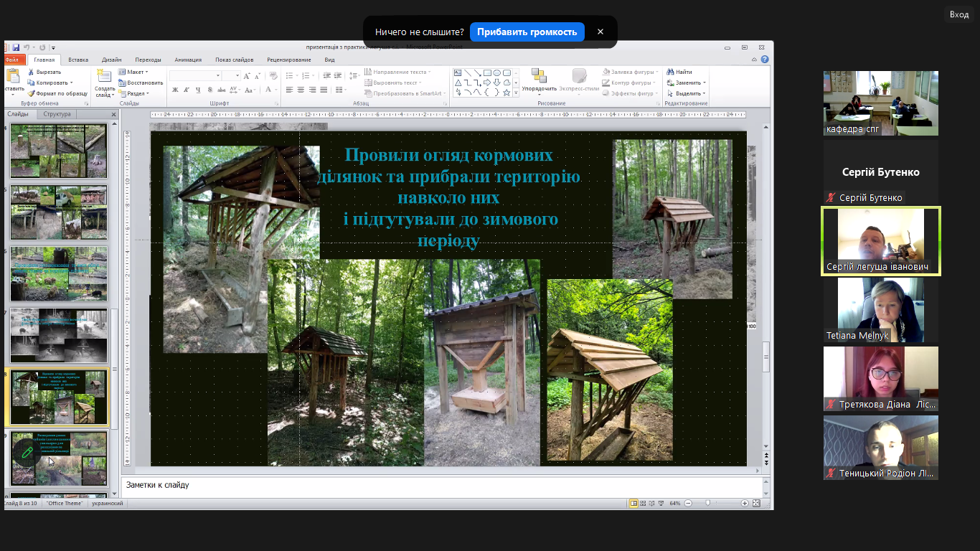Select Tetiana Melnyk video tile
980x551 pixels.
click(881, 310)
